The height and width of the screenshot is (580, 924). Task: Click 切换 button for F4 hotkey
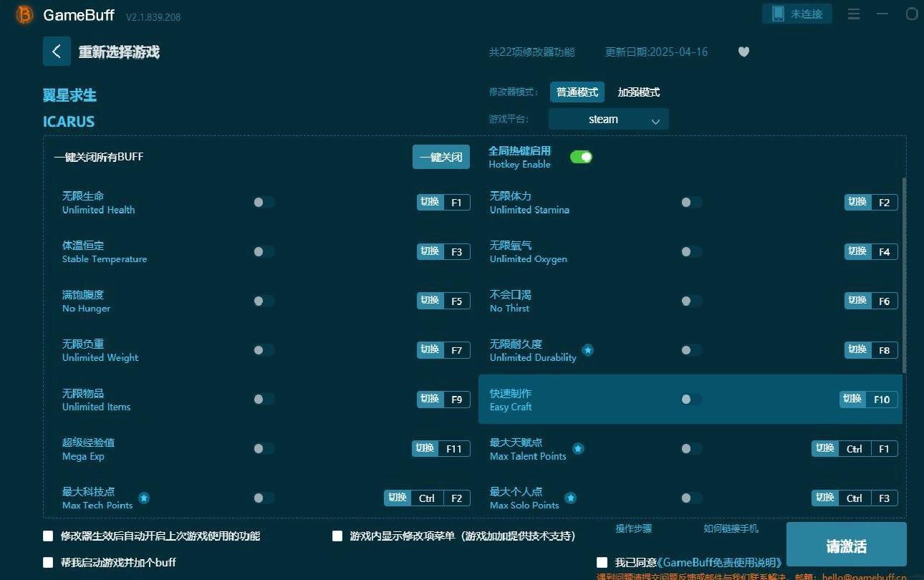click(x=857, y=251)
